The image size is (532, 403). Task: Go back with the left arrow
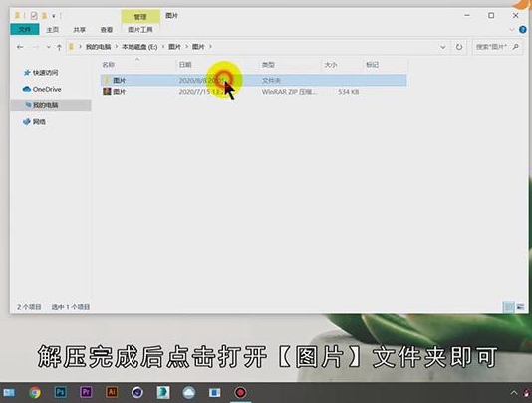pyautogui.click(x=20, y=47)
